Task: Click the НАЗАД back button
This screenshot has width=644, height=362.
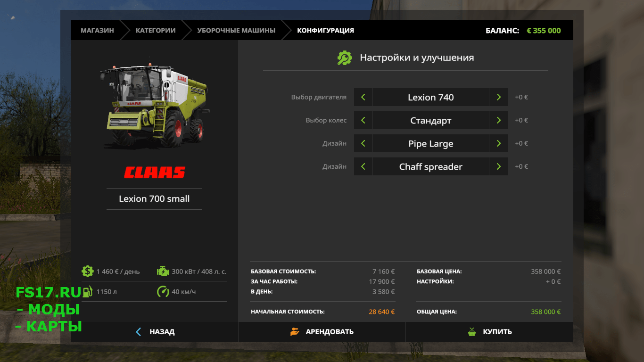Action: pyautogui.click(x=155, y=332)
